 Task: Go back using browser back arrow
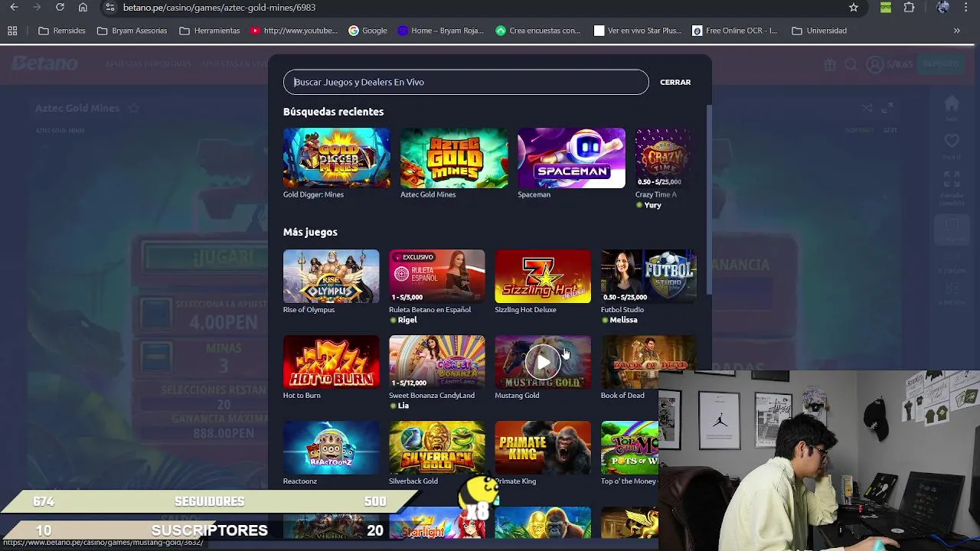(14, 8)
